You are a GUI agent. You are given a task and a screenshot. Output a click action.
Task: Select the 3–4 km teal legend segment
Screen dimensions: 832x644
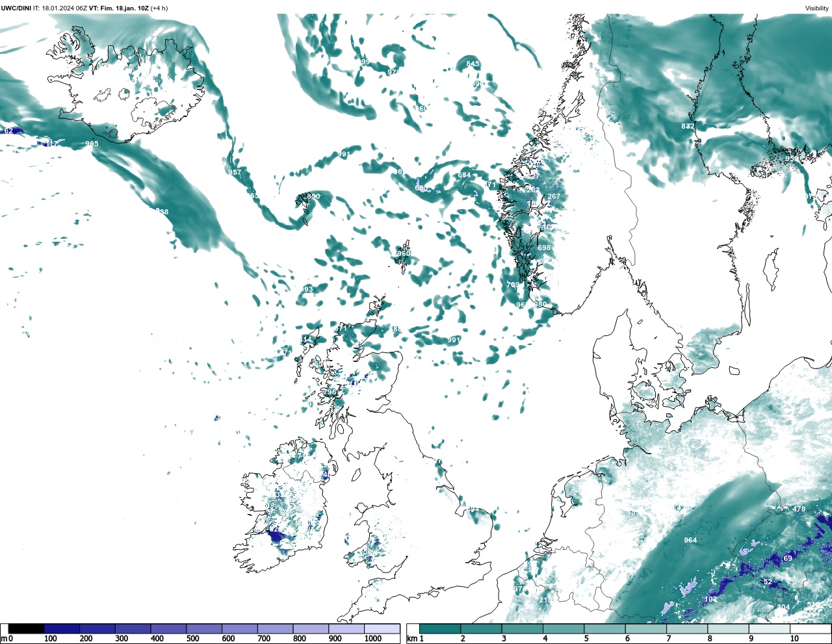(522, 629)
